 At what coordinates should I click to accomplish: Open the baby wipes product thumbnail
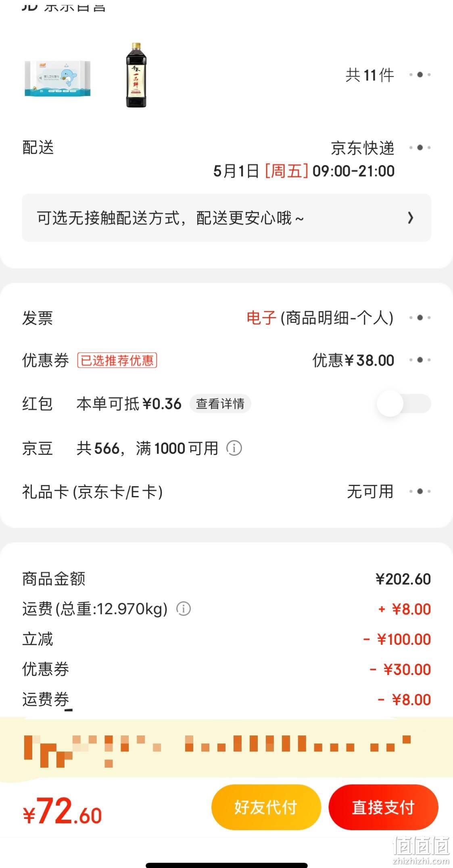(57, 78)
